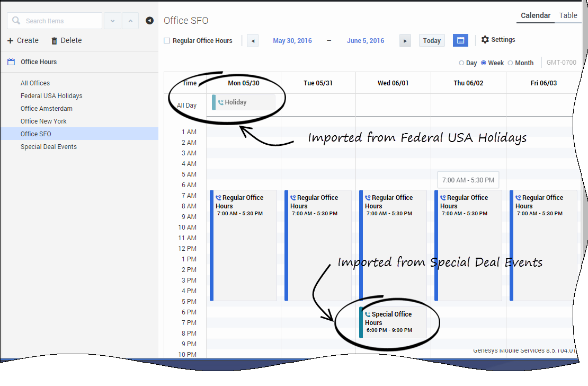Jump to previous search result arrow
Image resolution: width=588 pixels, height=386 pixels.
[x=130, y=21]
